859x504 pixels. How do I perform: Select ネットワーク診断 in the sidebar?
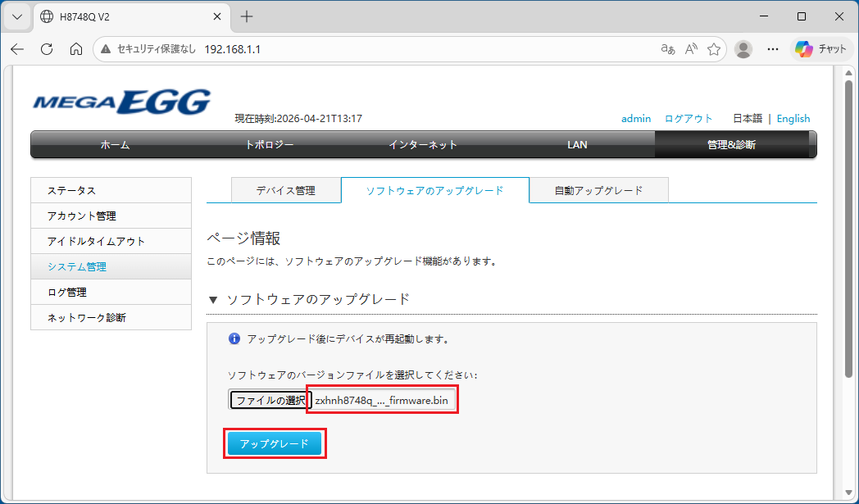(x=111, y=317)
